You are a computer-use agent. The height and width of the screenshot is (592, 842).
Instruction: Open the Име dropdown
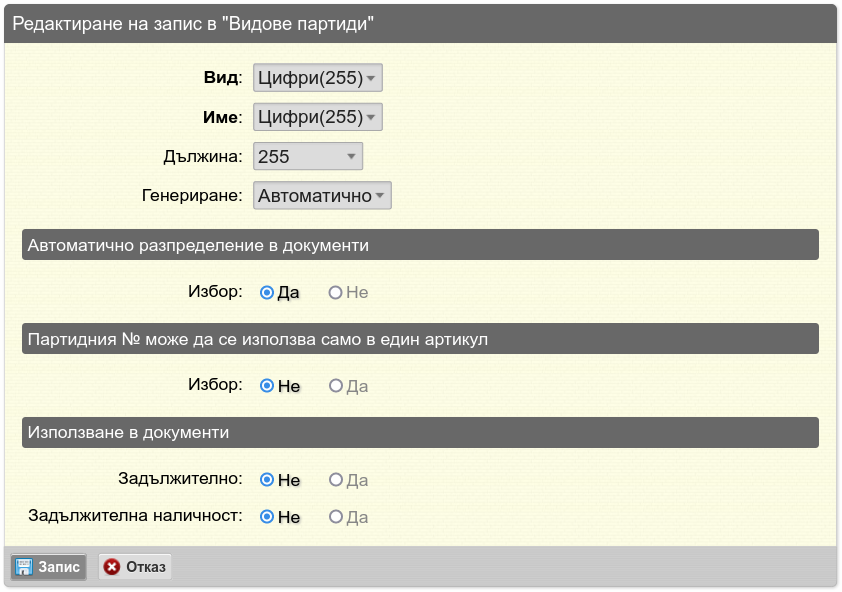click(x=317, y=117)
